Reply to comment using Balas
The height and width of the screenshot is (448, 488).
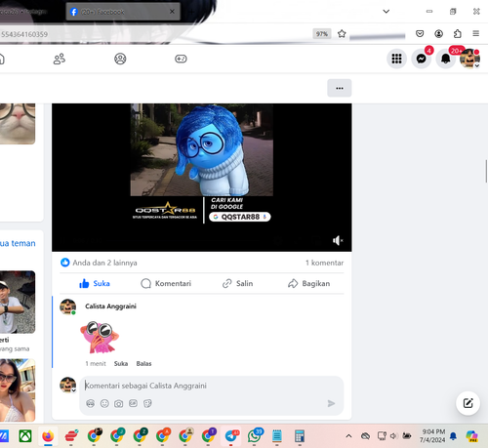tap(143, 363)
